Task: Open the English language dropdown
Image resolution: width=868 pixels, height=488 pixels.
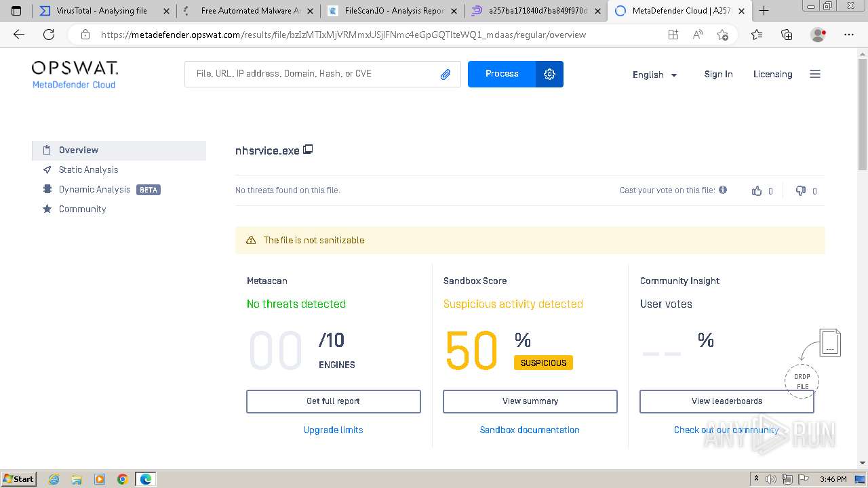Action: tap(655, 75)
